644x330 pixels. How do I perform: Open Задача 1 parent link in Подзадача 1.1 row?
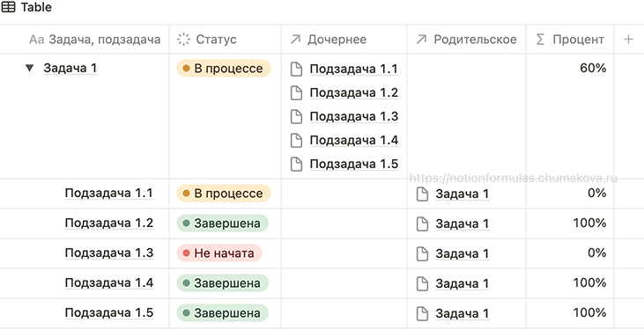tap(463, 194)
